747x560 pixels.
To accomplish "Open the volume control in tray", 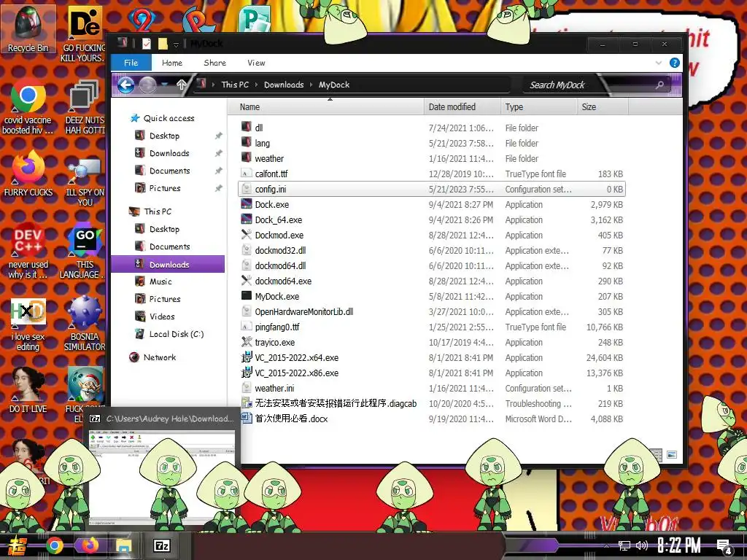I will (x=642, y=545).
